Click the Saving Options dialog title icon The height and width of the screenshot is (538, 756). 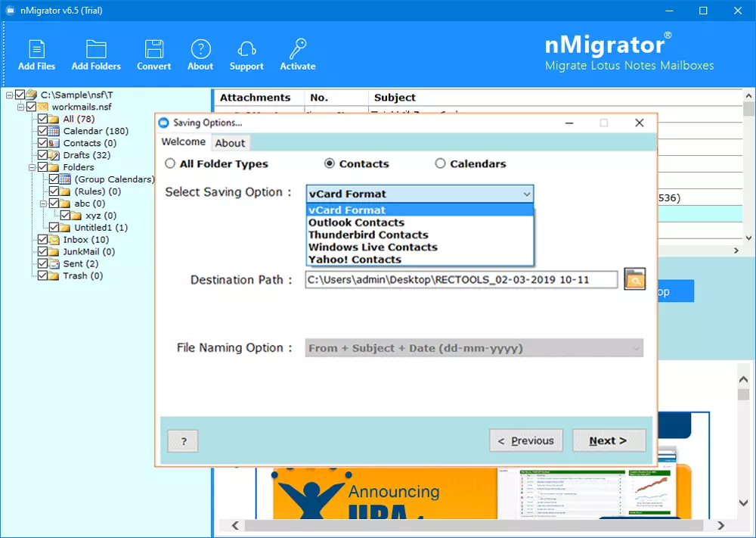point(164,123)
